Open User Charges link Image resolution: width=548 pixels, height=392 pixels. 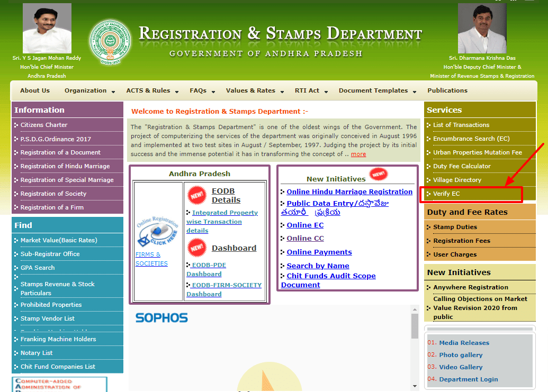coord(455,254)
